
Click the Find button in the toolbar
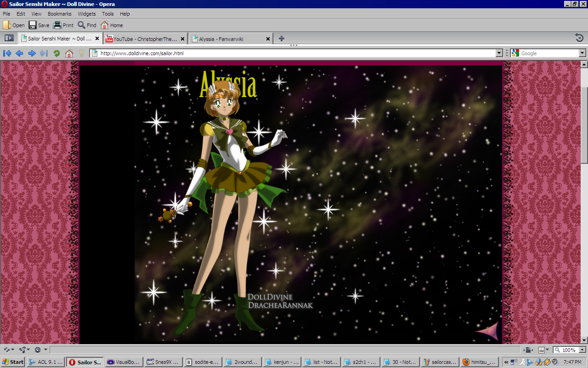[87, 25]
